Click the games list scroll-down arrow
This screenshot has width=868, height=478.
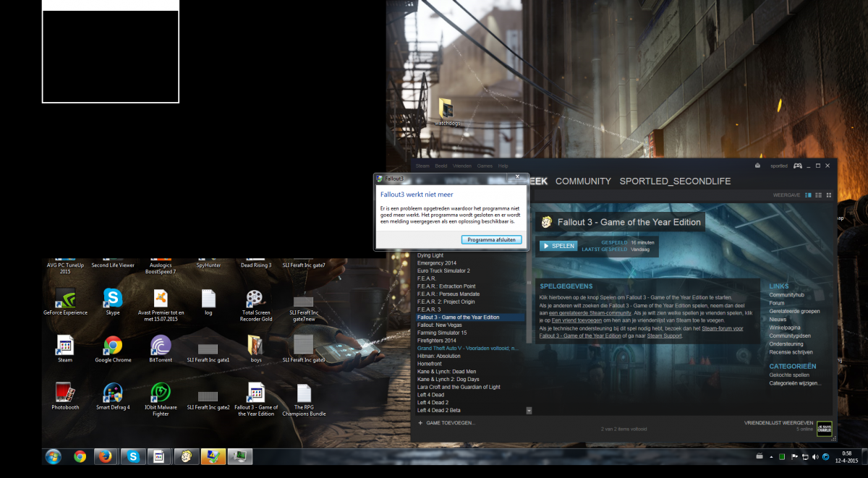coord(529,411)
